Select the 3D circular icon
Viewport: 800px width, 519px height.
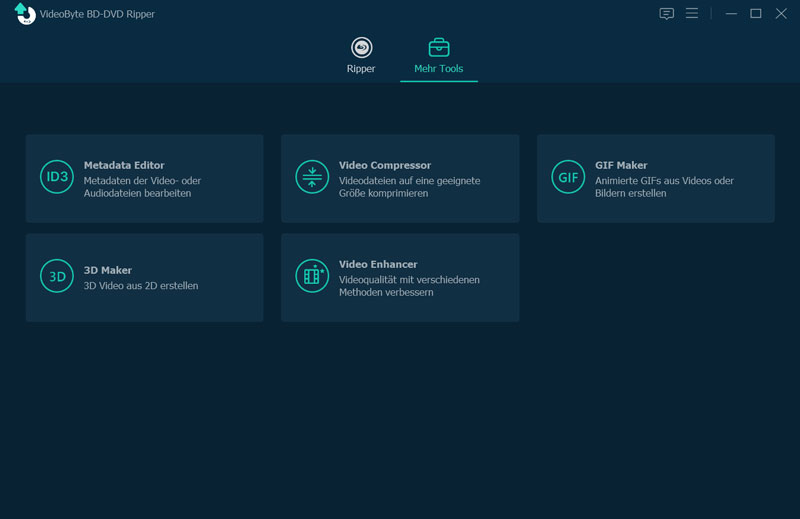point(57,276)
